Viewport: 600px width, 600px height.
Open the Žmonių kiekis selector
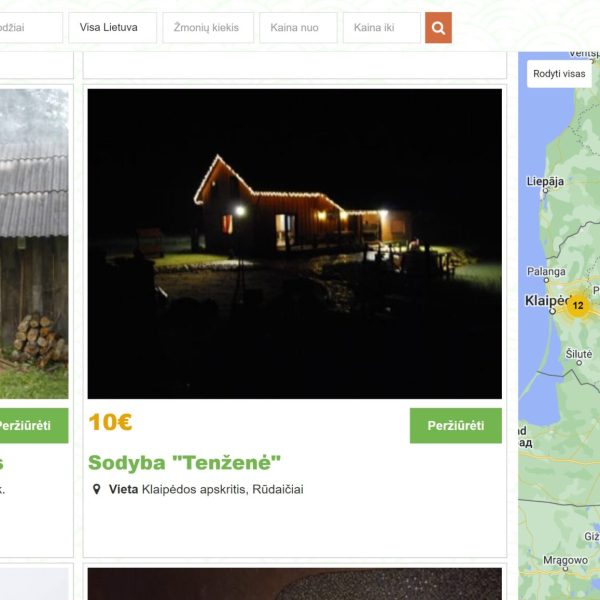click(208, 28)
